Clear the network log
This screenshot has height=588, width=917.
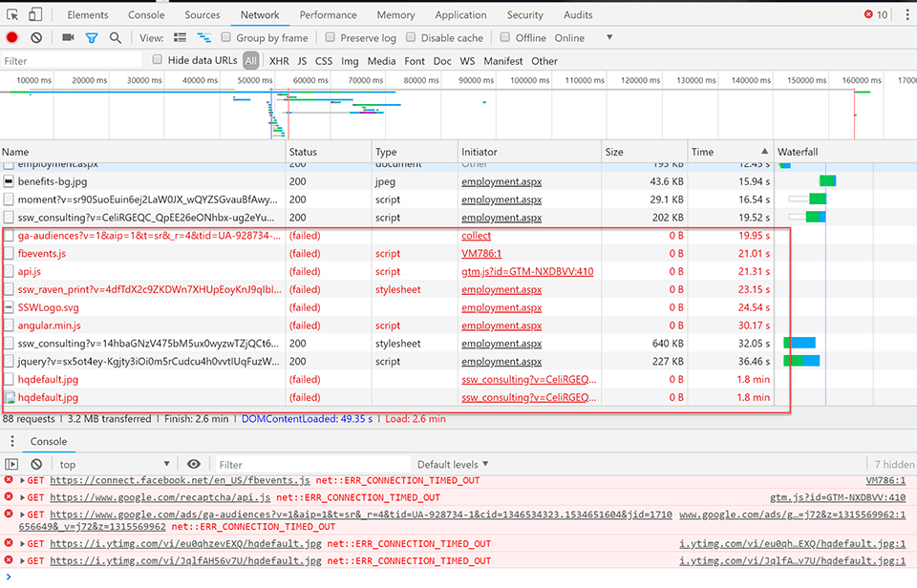(x=36, y=38)
